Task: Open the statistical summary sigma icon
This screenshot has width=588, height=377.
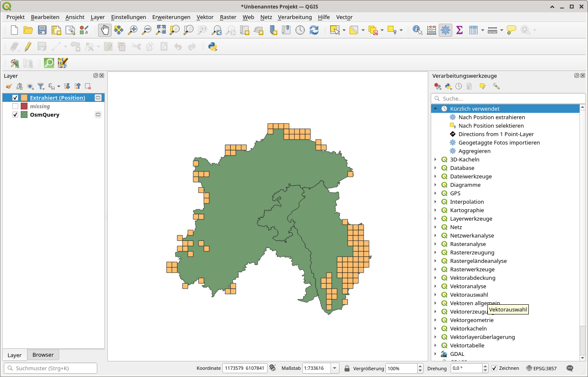Action: (459, 30)
